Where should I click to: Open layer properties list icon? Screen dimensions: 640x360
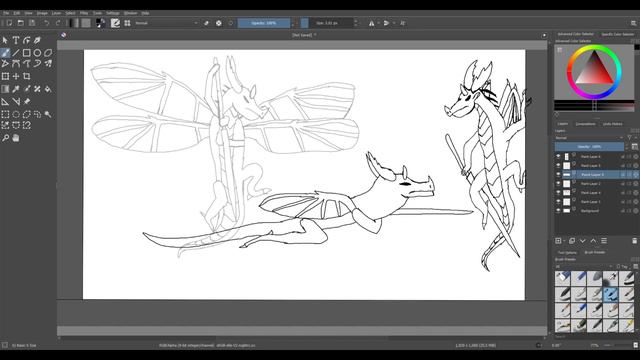604,241
